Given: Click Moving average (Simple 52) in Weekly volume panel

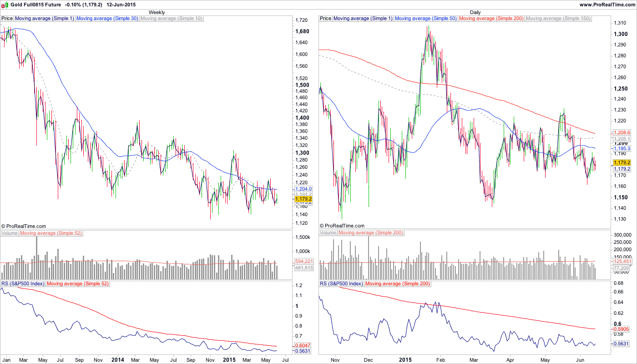Looking at the screenshot, I should tap(52, 233).
